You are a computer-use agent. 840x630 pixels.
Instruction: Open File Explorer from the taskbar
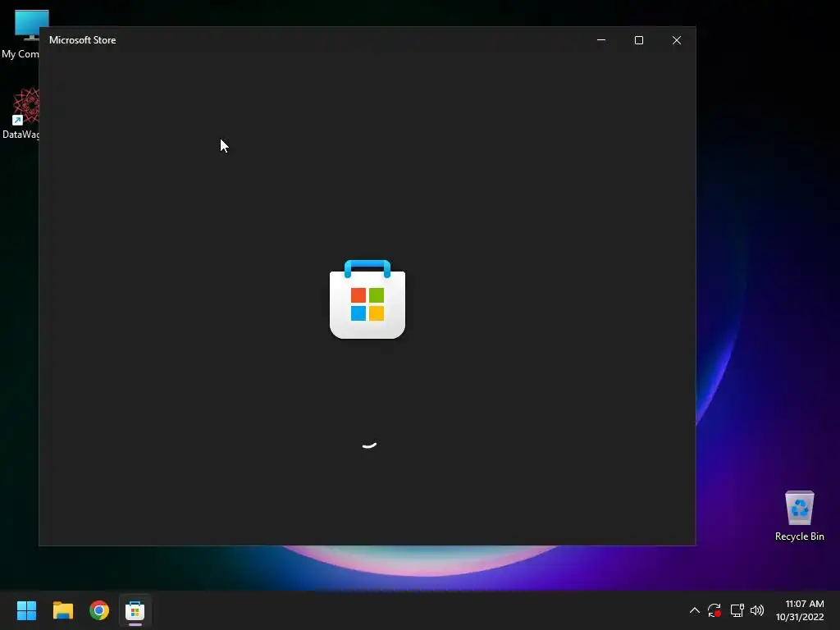coord(62,610)
